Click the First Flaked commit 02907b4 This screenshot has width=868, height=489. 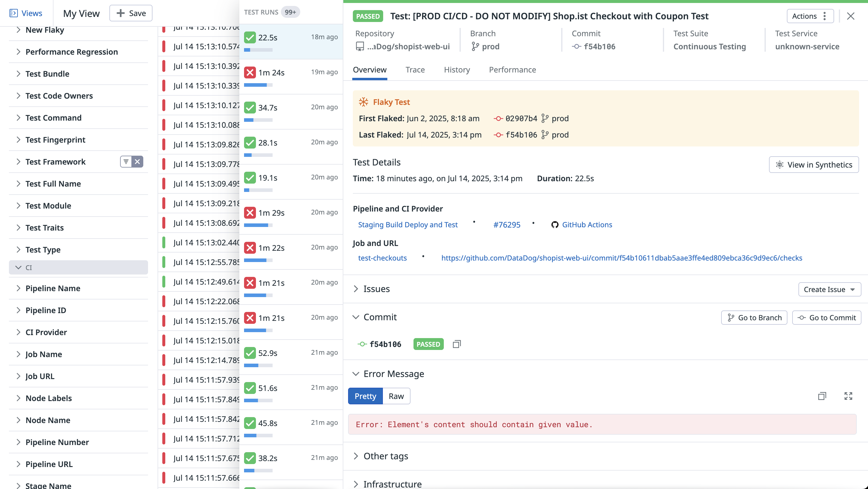click(x=521, y=118)
